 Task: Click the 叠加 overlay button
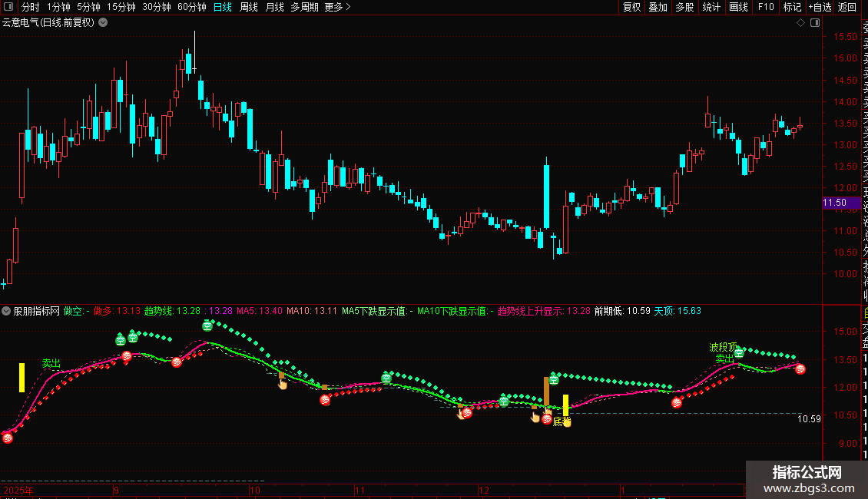[x=658, y=7]
